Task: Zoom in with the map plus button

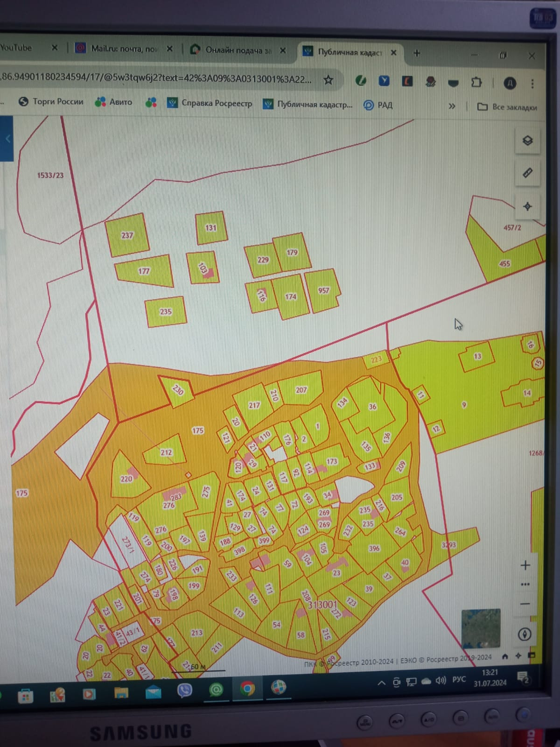Action: (525, 565)
